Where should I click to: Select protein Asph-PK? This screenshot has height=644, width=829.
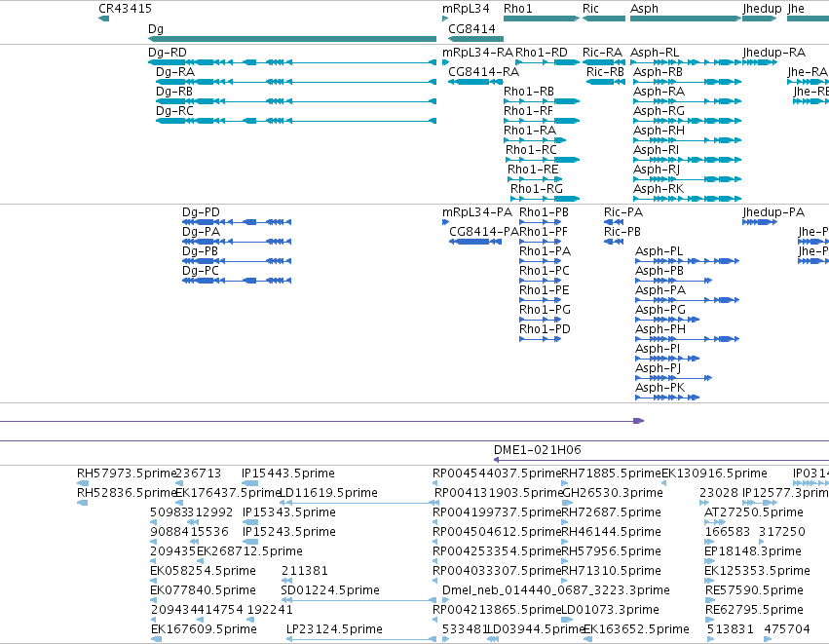pyautogui.click(x=667, y=398)
